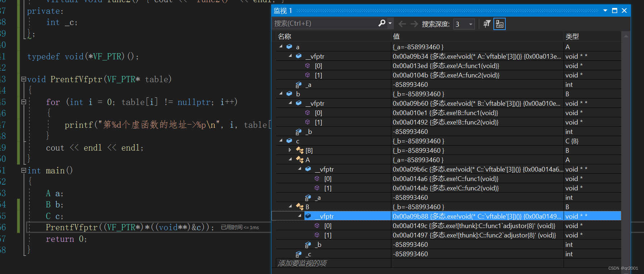Collapse the A base class node under c

coord(290,160)
